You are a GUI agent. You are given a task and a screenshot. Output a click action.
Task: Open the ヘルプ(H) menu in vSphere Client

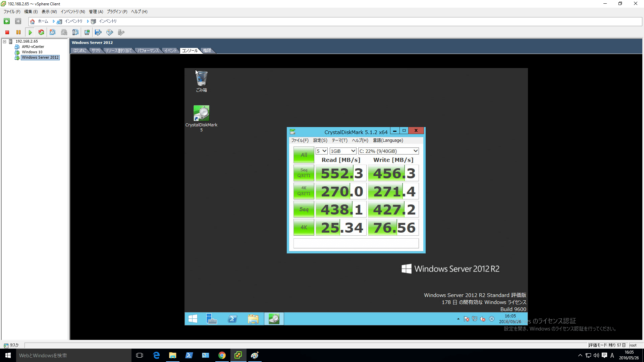click(139, 12)
